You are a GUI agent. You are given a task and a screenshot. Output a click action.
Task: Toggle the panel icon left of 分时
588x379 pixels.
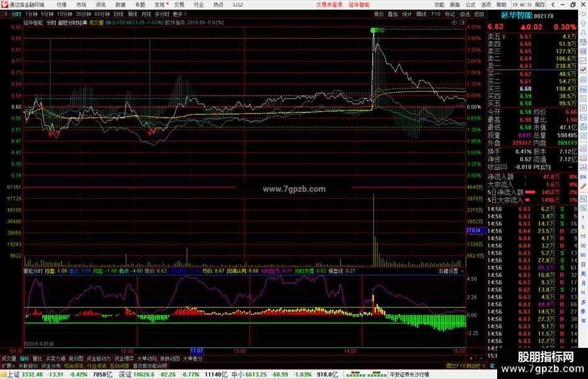pos(4,14)
